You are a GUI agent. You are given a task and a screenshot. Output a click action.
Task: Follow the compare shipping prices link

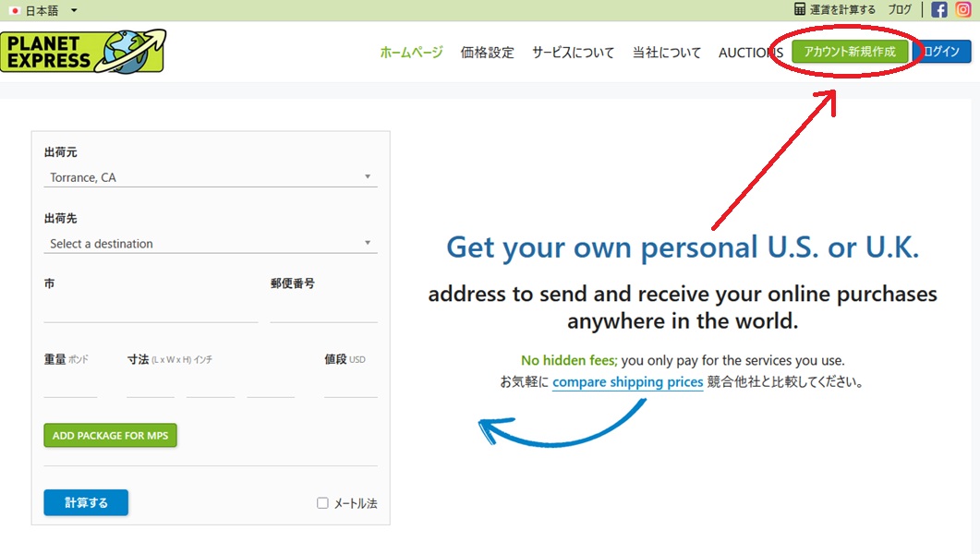click(x=628, y=382)
